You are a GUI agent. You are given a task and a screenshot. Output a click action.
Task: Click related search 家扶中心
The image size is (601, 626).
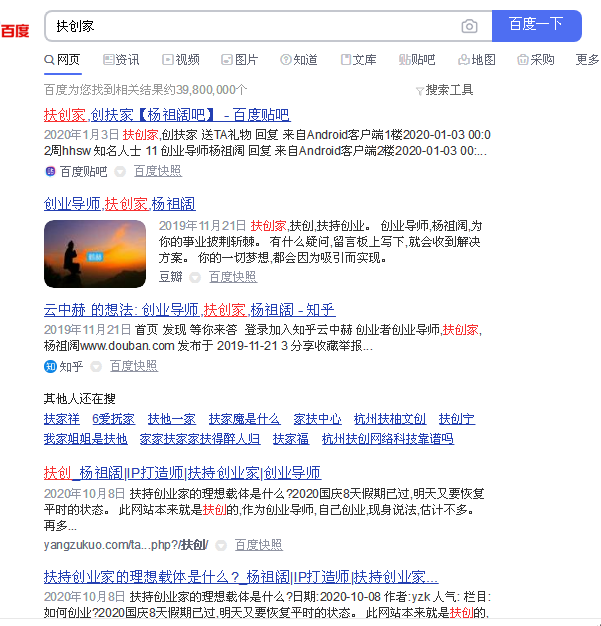point(317,419)
